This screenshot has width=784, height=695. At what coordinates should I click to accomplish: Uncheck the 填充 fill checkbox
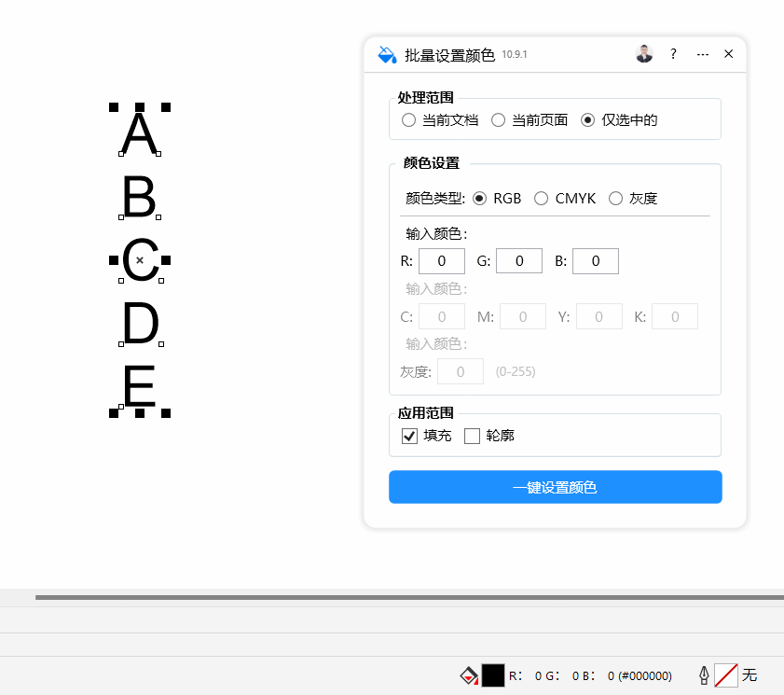click(x=409, y=436)
